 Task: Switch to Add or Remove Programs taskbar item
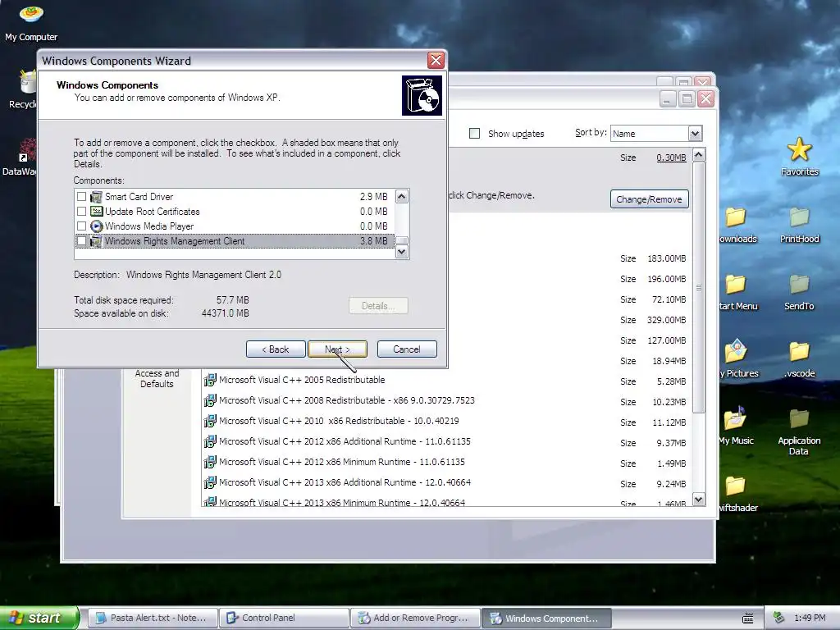[x=416, y=618]
